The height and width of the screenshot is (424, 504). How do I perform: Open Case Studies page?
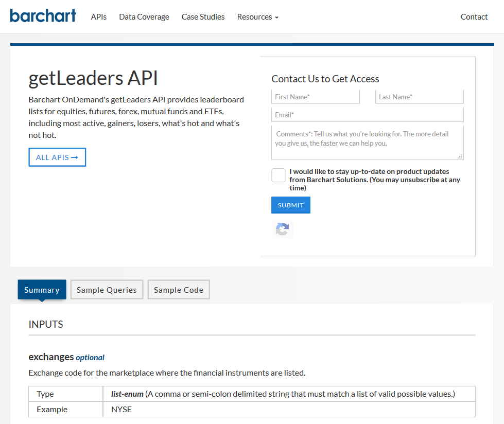(203, 16)
